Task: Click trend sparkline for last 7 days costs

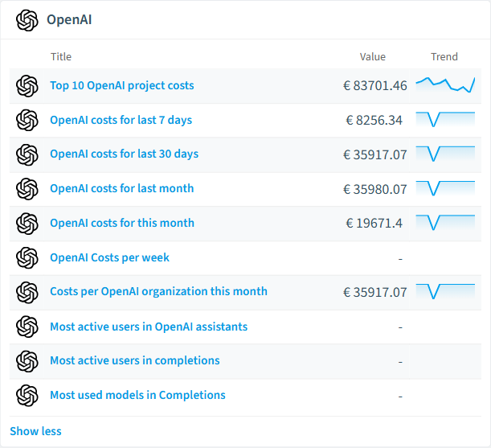Action: coord(445,120)
